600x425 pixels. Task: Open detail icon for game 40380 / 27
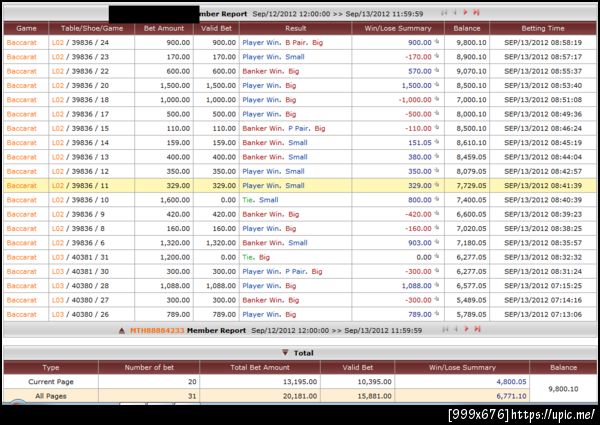(x=437, y=299)
